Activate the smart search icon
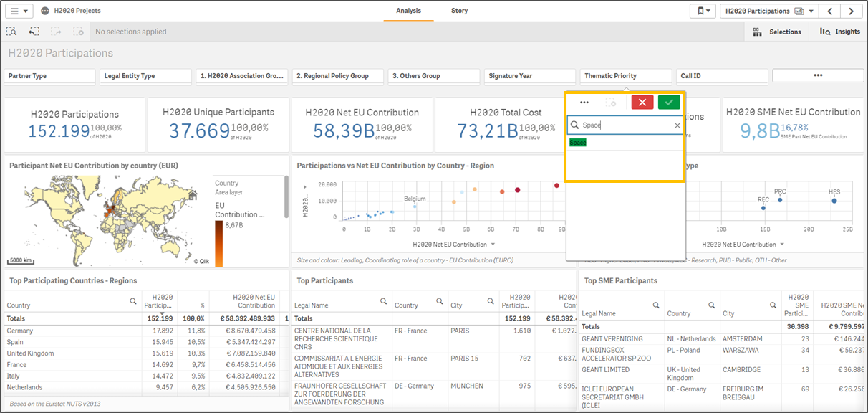The height and width of the screenshot is (413, 868). click(12, 32)
